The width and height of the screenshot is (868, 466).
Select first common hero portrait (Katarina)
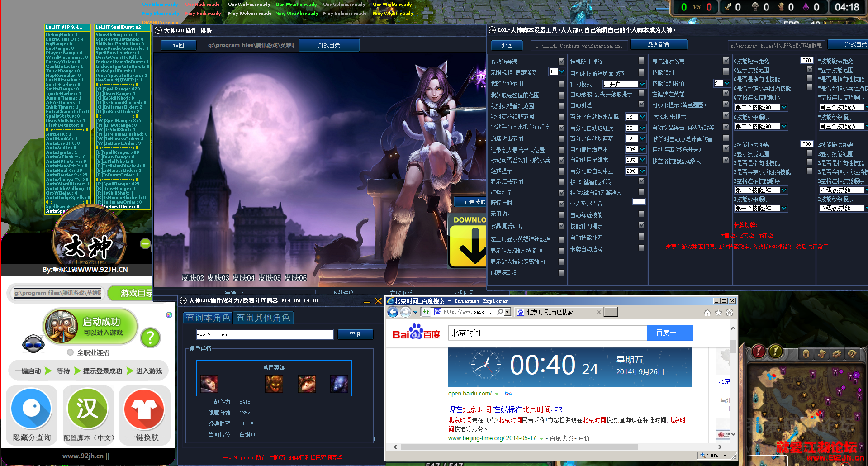(x=209, y=384)
